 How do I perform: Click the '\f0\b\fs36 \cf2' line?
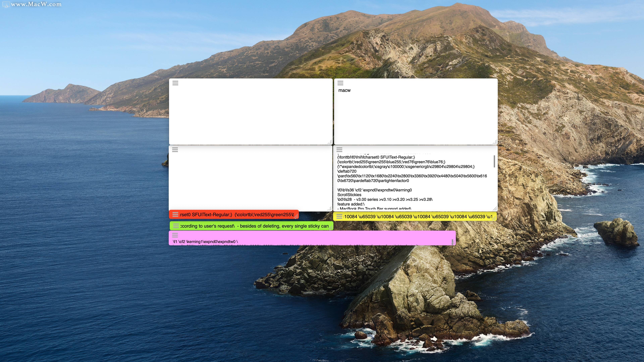[374, 190]
